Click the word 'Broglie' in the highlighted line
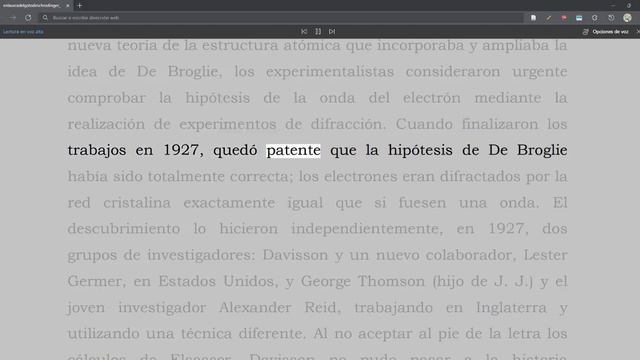The image size is (640, 360). tap(542, 150)
